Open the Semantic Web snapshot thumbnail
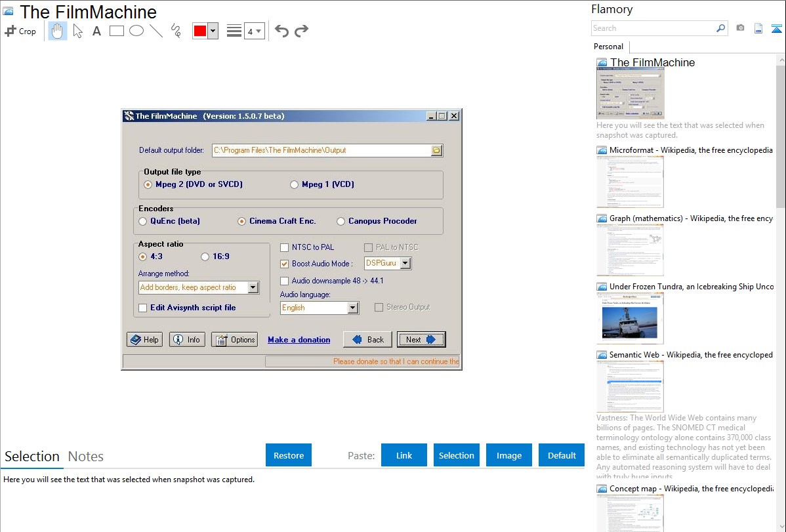 pyautogui.click(x=630, y=386)
